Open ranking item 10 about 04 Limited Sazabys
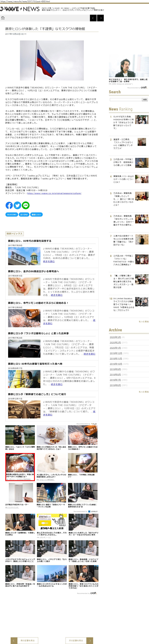149x644 pixels. point(124,304)
